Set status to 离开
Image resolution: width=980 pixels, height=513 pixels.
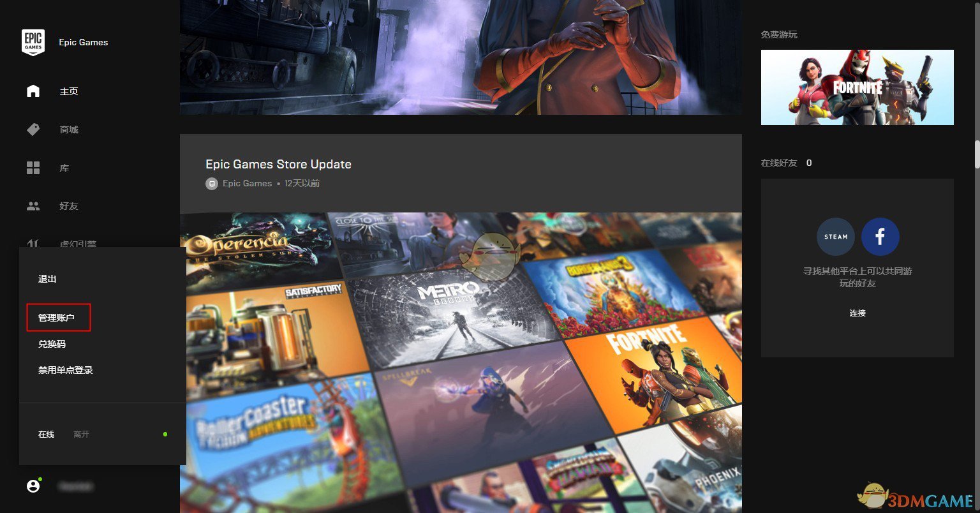(x=81, y=435)
